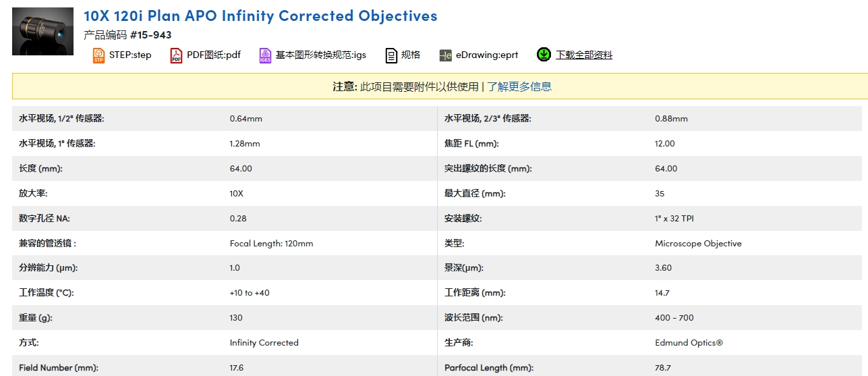This screenshot has width=868, height=376.
Task: Select product code #15-943 text
Action: 150,34
